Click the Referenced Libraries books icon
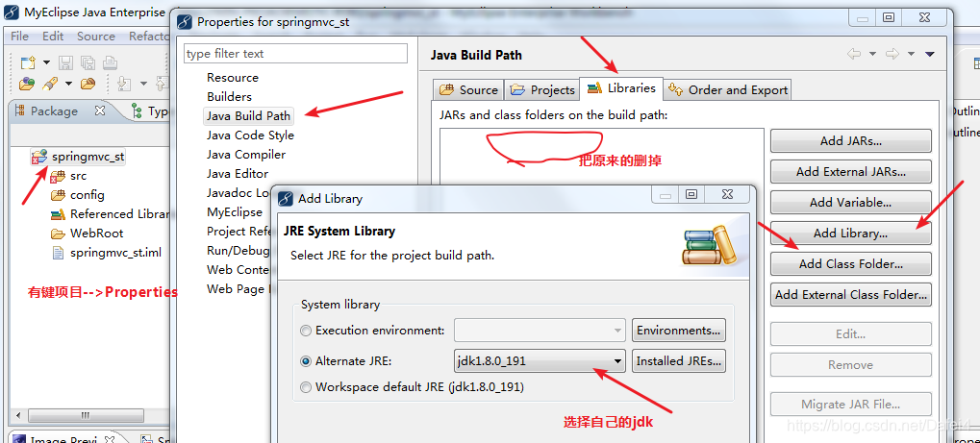The height and width of the screenshot is (443, 980). click(58, 214)
